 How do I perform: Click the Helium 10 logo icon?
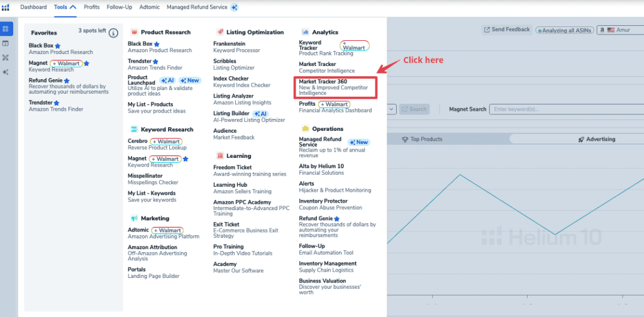6,8
